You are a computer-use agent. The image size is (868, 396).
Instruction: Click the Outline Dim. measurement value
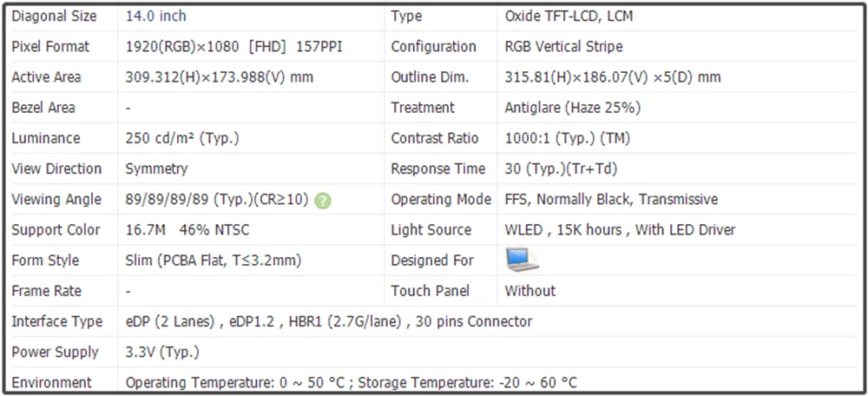[613, 77]
